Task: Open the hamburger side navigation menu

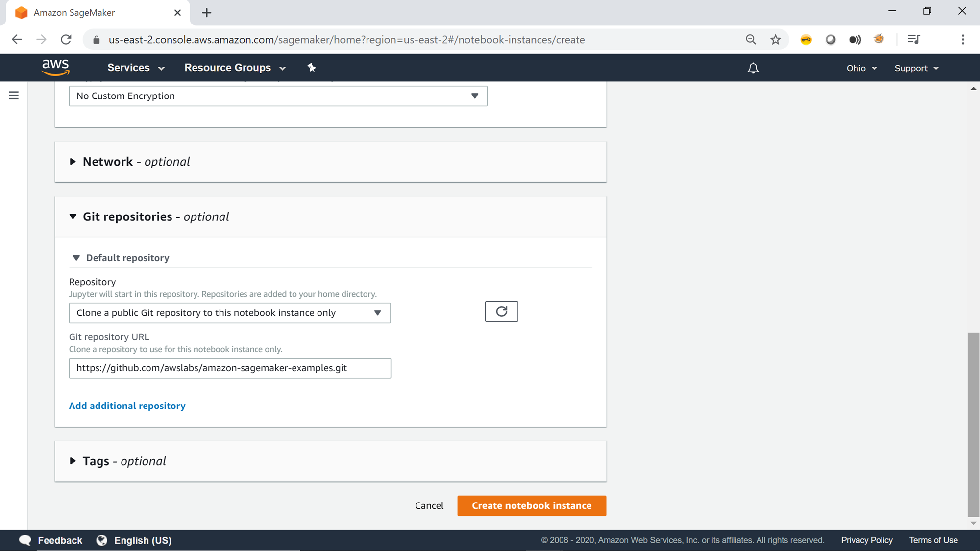Action: (x=14, y=96)
